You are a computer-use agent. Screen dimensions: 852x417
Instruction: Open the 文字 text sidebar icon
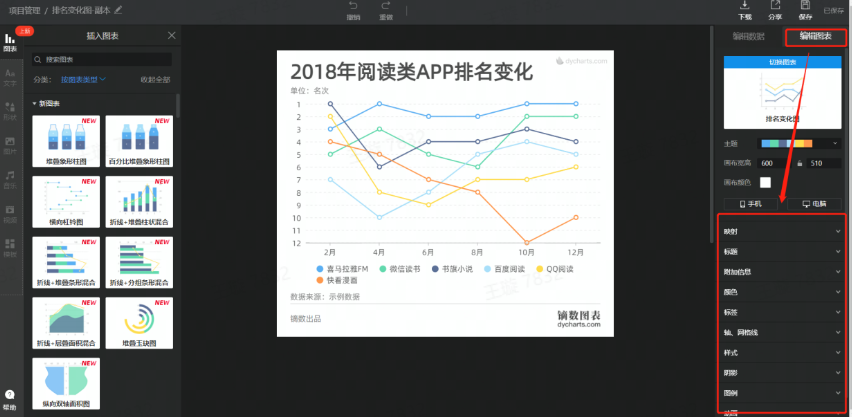[10, 77]
